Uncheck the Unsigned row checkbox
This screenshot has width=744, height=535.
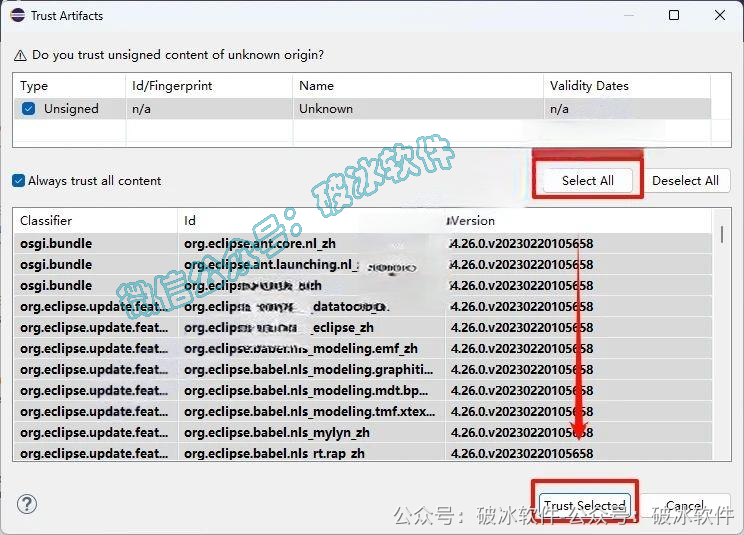pyautogui.click(x=28, y=109)
